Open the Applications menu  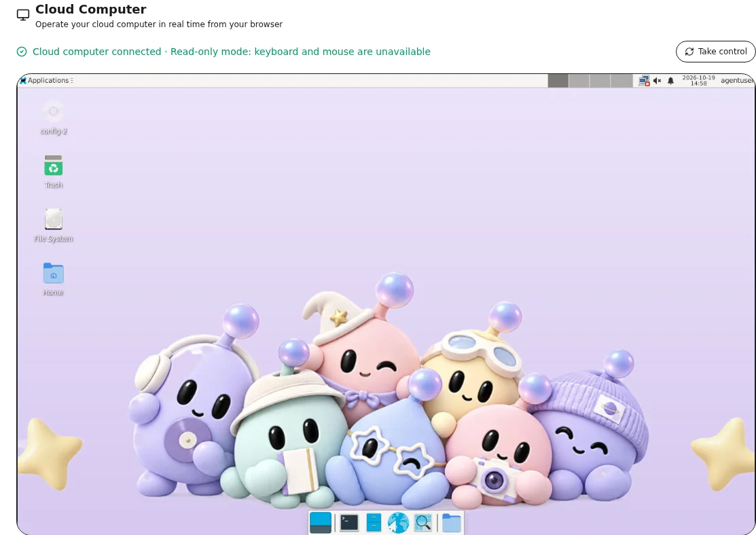point(46,81)
